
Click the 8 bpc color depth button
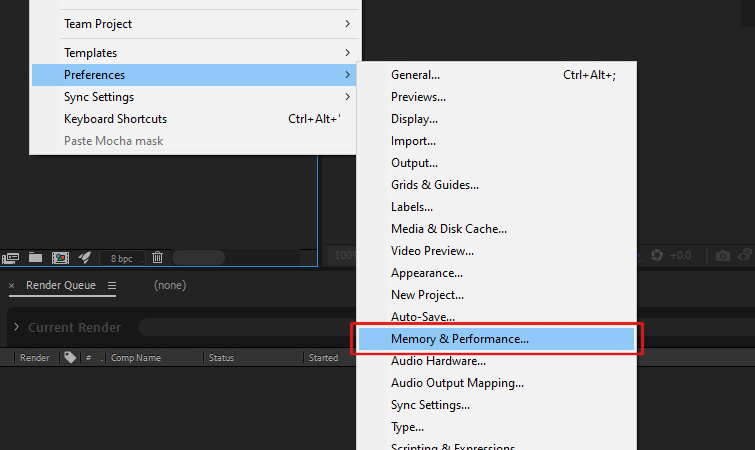coord(121,258)
